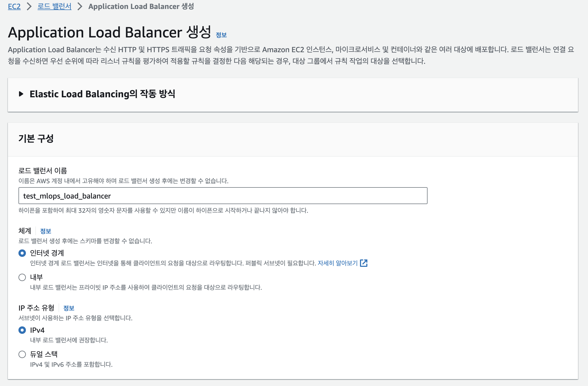
Task: Choose the IPv4 address type radio
Action: tap(22, 330)
